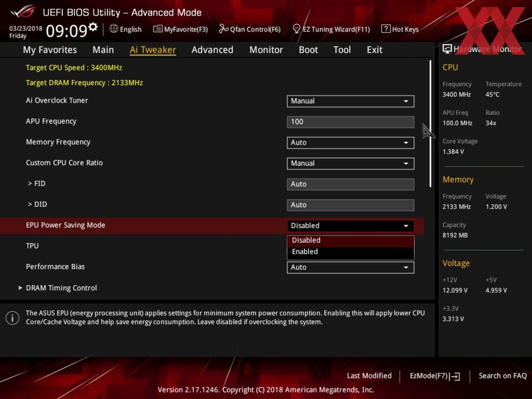Click the +5V 4.959 V reading
This screenshot has height=399, width=532.
(496, 290)
